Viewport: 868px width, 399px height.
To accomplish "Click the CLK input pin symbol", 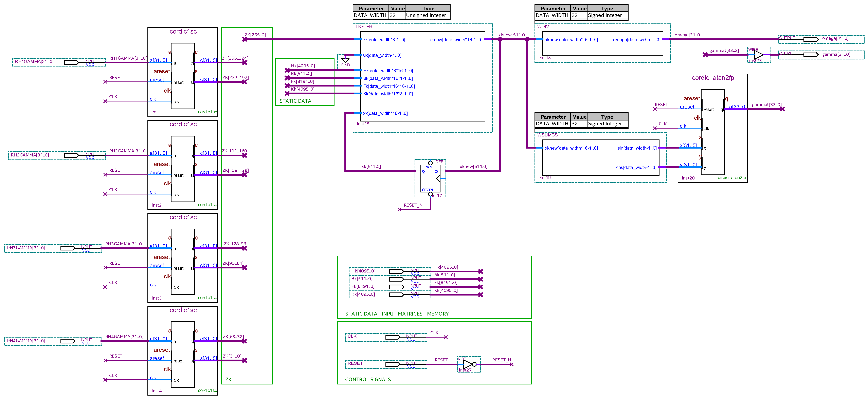I will tap(393, 337).
